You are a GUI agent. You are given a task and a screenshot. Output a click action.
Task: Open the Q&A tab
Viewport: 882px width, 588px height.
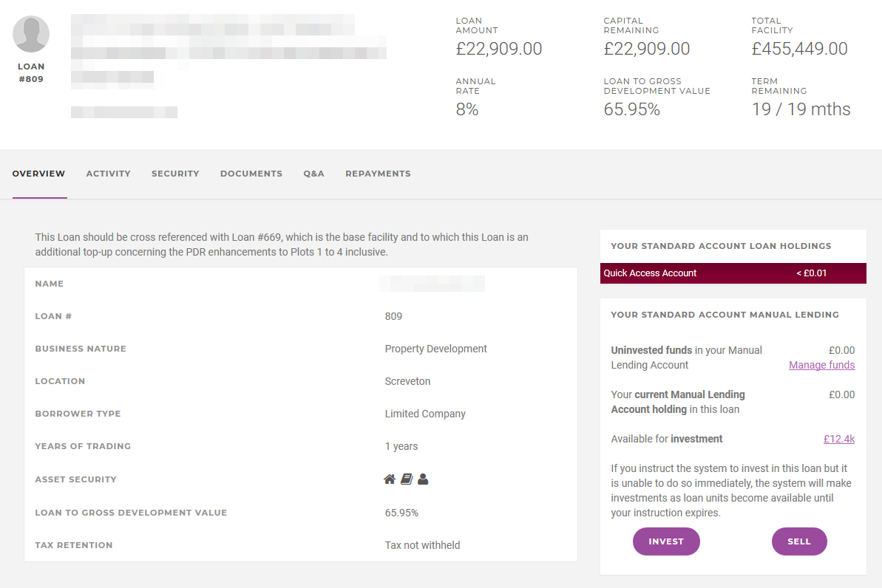[314, 174]
